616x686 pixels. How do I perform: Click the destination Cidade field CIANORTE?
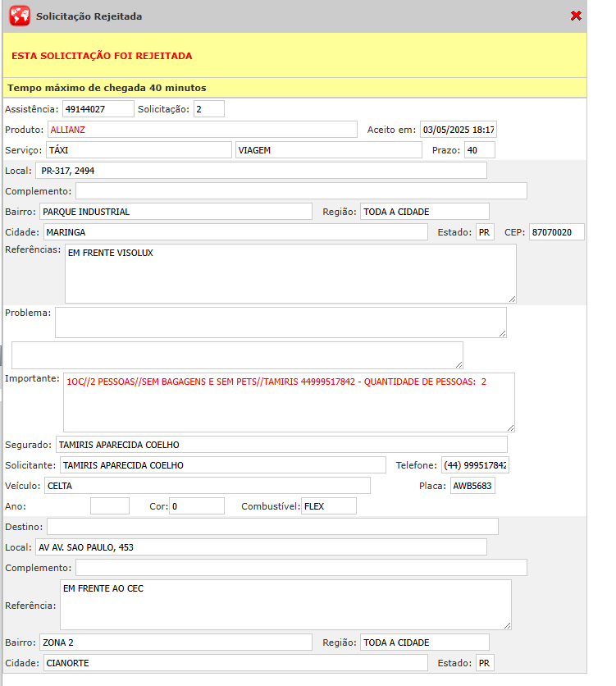coord(234,663)
